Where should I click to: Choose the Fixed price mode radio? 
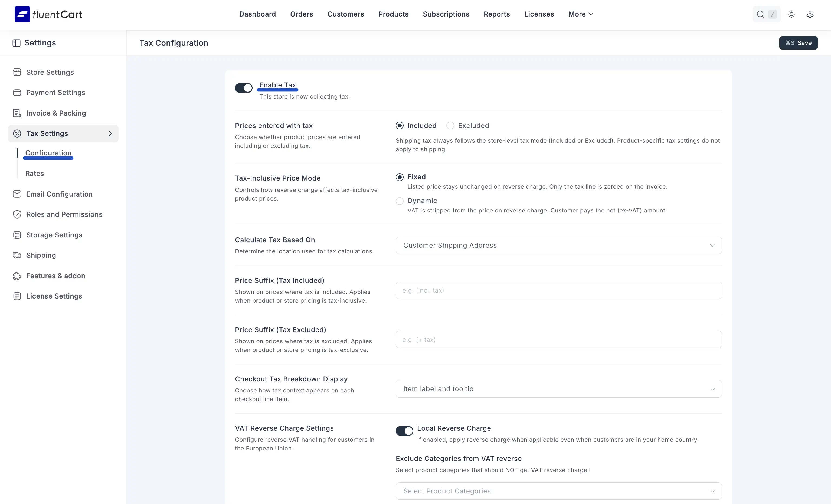point(400,177)
